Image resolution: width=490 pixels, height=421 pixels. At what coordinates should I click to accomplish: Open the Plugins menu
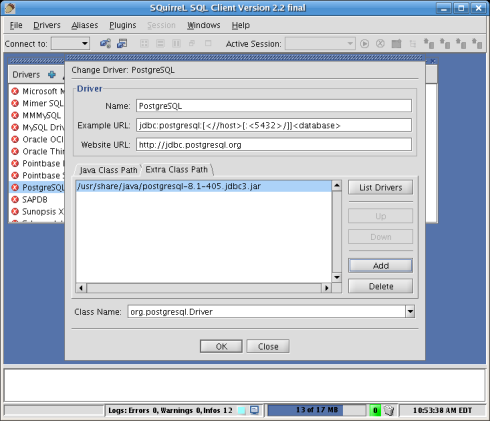123,25
